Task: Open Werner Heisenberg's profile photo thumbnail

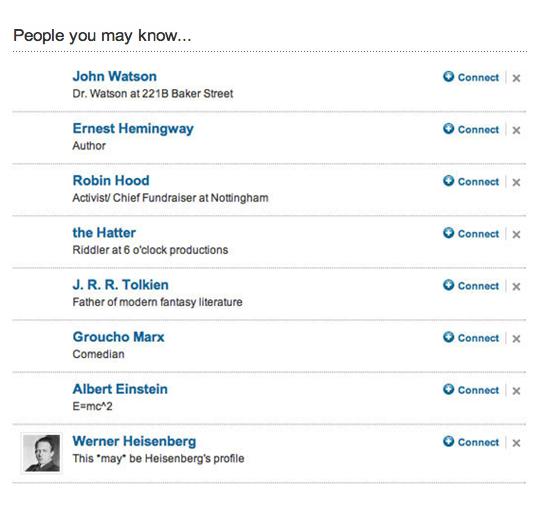Action: [42, 453]
